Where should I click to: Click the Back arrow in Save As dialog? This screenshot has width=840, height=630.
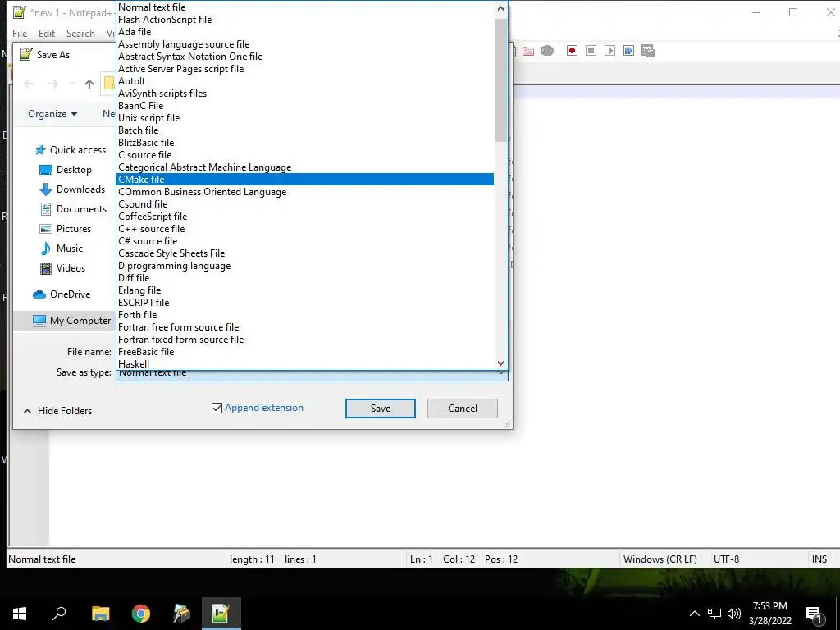tap(30, 84)
